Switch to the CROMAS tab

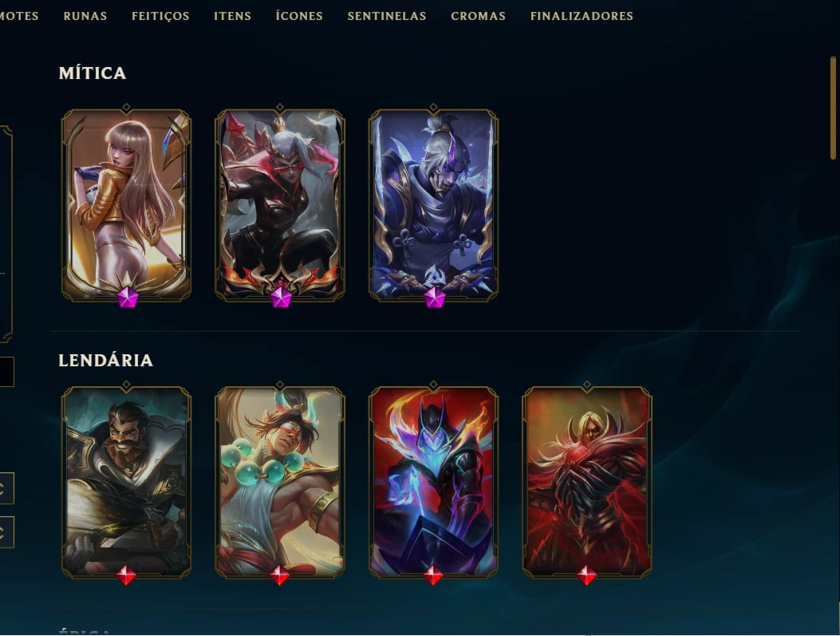coord(478,16)
